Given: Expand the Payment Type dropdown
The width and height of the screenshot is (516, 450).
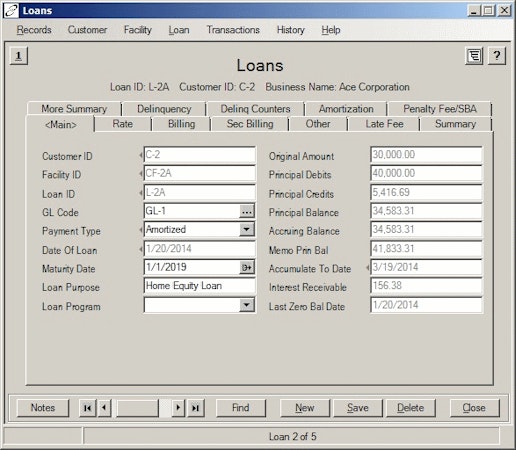Looking at the screenshot, I should tap(247, 229).
